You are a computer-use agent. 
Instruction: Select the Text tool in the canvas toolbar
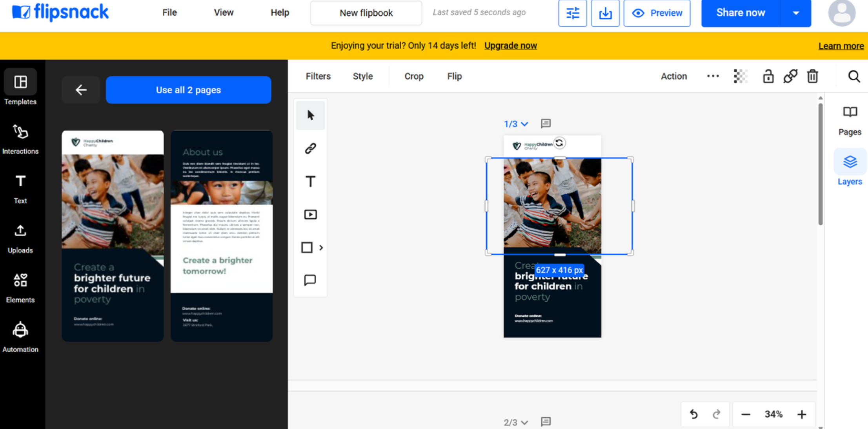pos(310,181)
